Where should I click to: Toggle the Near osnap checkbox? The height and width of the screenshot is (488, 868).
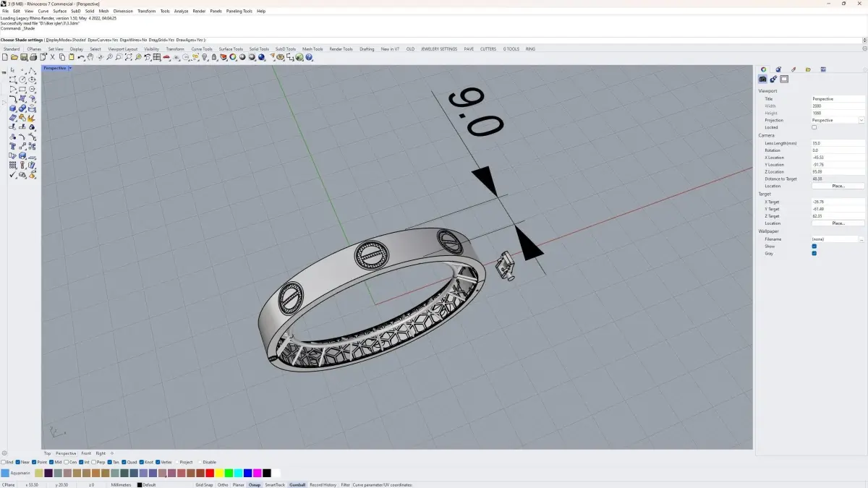(x=17, y=462)
